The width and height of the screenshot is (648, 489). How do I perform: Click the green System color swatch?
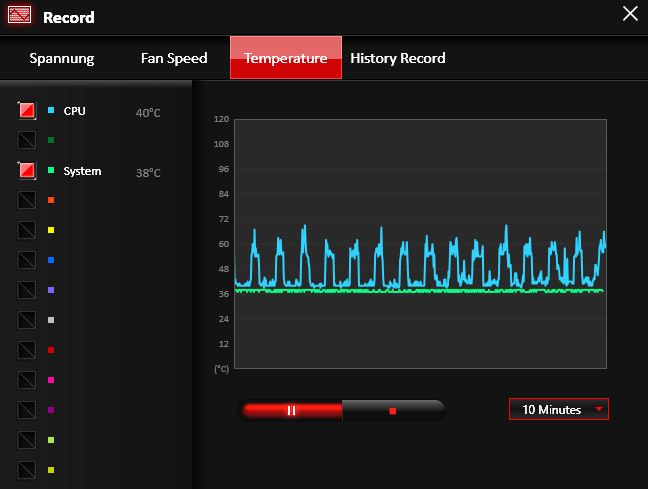point(51,170)
